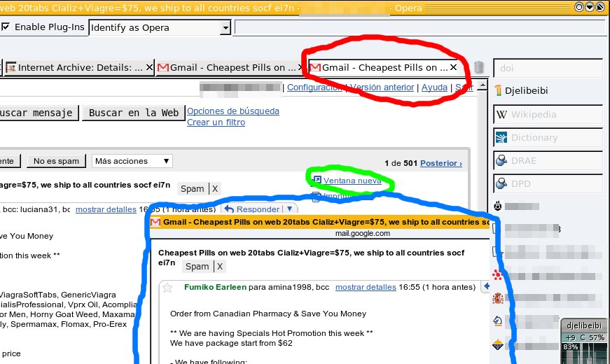Click the Spam label in the message header
Screen dimensions: 610x364
[x=192, y=189]
